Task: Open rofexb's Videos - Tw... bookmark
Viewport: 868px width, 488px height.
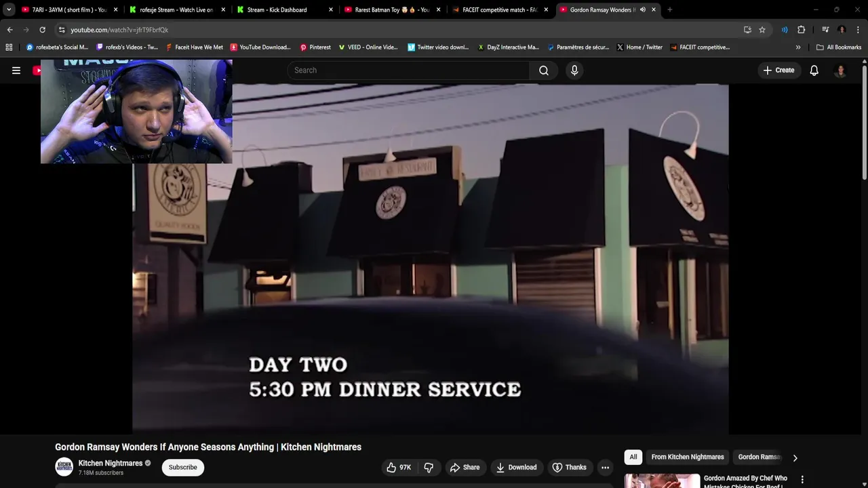Action: coord(127,47)
